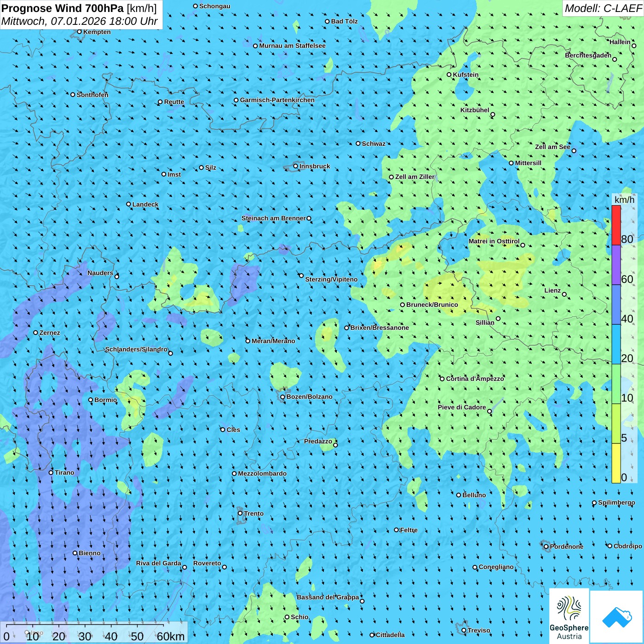The height and width of the screenshot is (644, 644).
Task: Click the Belluno location dot
Action: pyautogui.click(x=459, y=495)
